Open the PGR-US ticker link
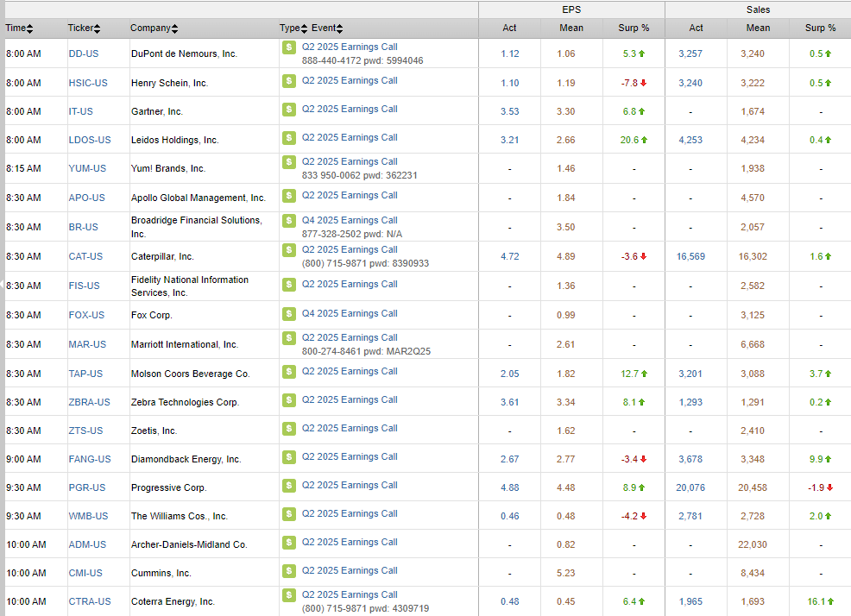851x616 pixels. [87, 487]
